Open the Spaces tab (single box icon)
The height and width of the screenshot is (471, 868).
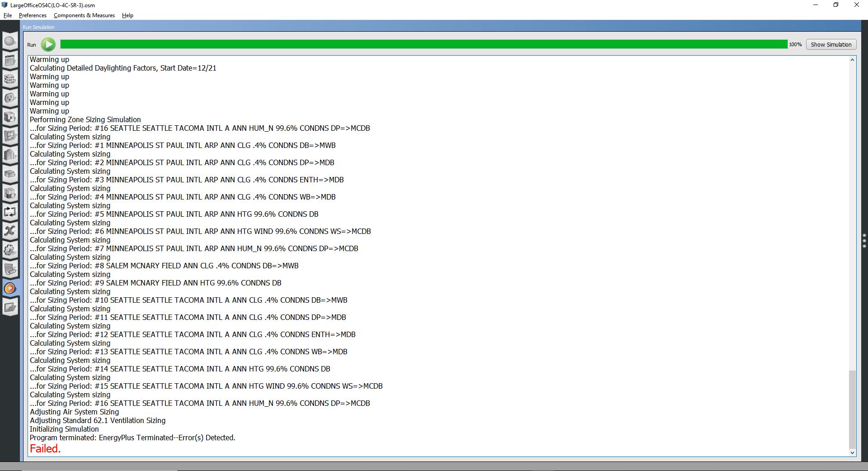(10, 174)
